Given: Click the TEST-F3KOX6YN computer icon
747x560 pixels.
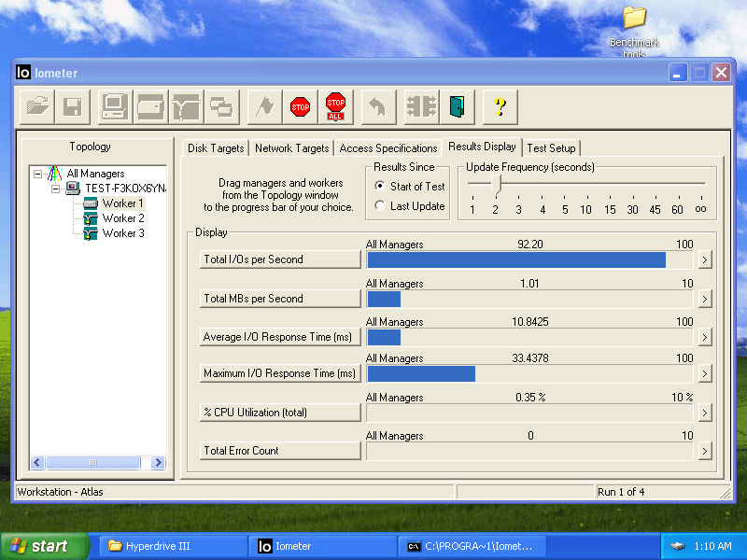Looking at the screenshot, I should [x=73, y=189].
